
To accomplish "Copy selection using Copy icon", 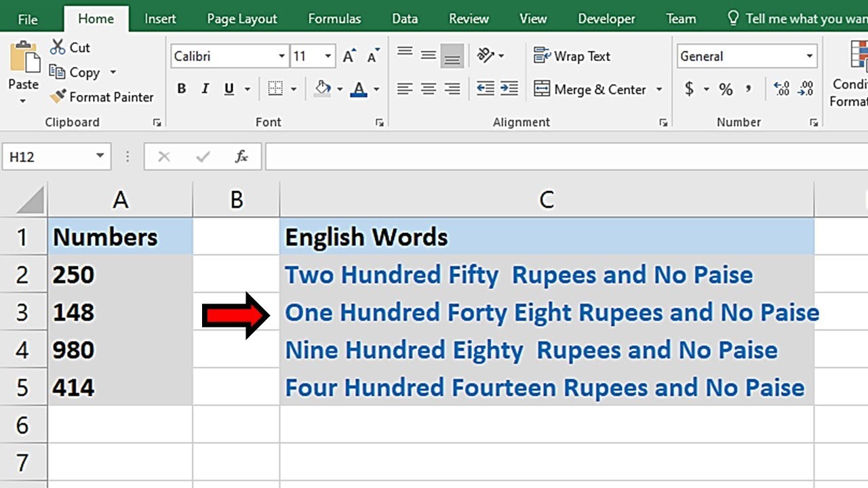I will click(x=58, y=72).
